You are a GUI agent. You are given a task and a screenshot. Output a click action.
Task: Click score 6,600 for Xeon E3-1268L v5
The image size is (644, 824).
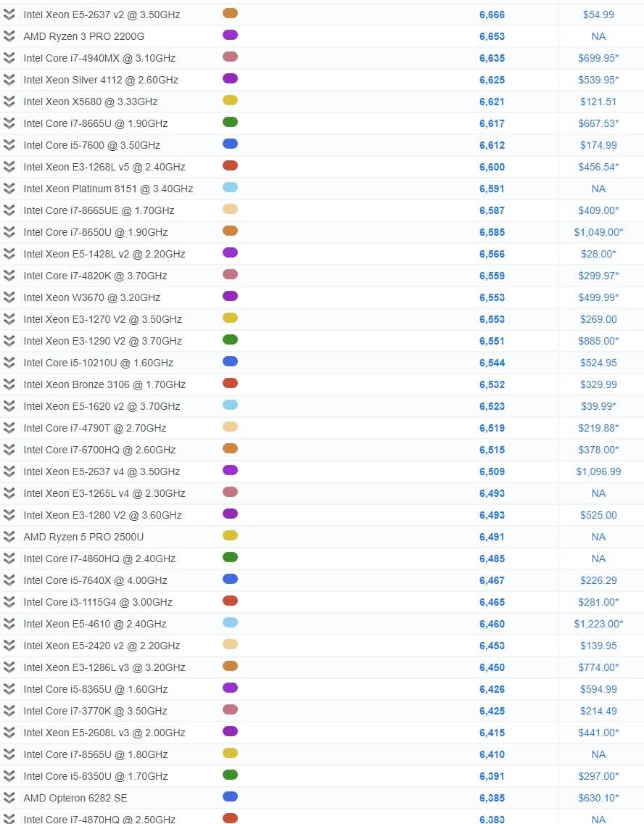click(x=492, y=167)
